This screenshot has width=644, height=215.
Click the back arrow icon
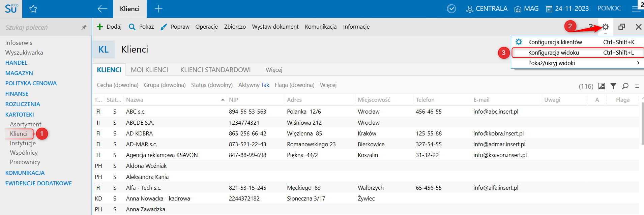tap(102, 9)
